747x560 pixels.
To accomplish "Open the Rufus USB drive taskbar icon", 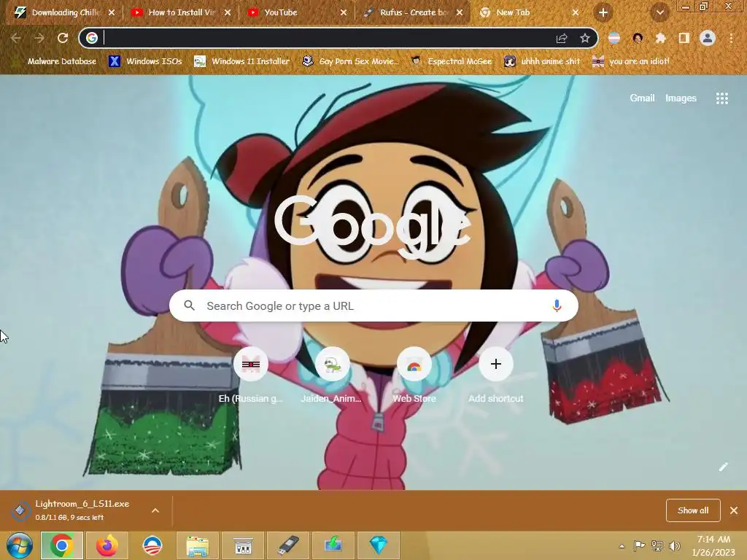I will pos(287,545).
